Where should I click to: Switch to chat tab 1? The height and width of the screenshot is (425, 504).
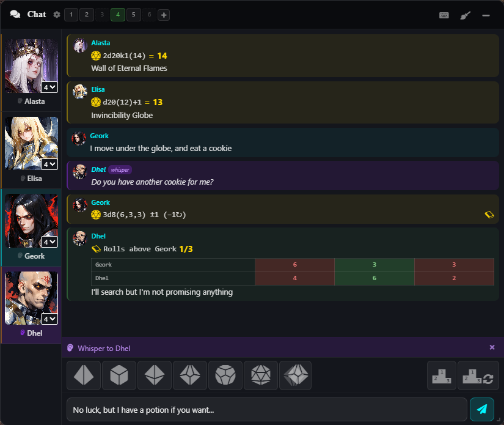(x=71, y=15)
